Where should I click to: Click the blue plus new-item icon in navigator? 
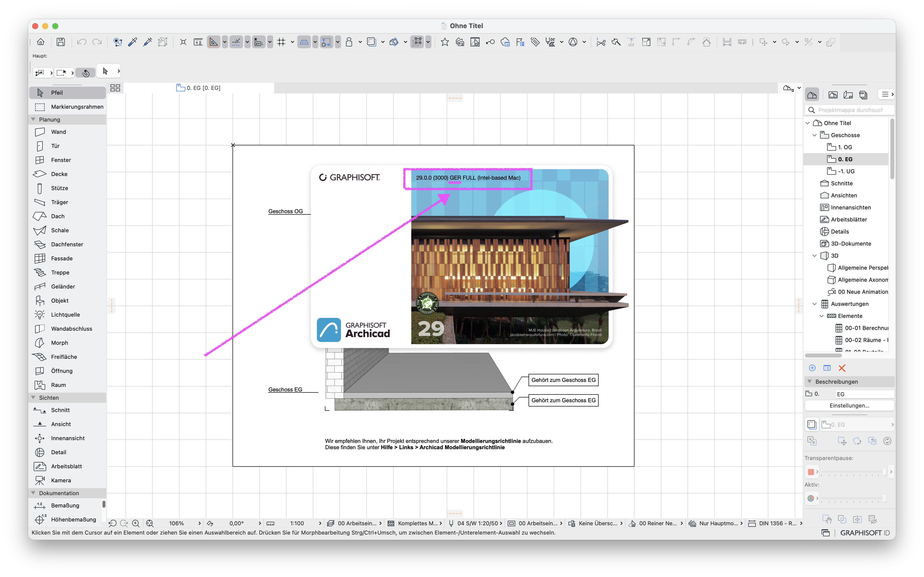pyautogui.click(x=812, y=368)
